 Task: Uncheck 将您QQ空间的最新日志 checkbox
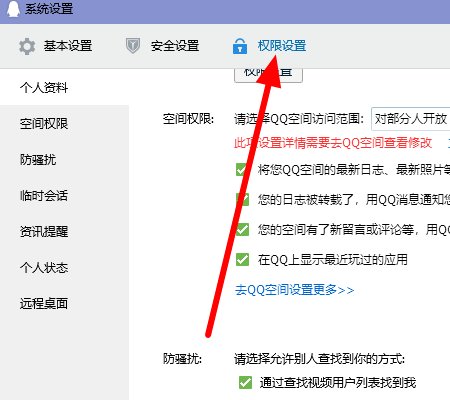pyautogui.click(x=242, y=169)
